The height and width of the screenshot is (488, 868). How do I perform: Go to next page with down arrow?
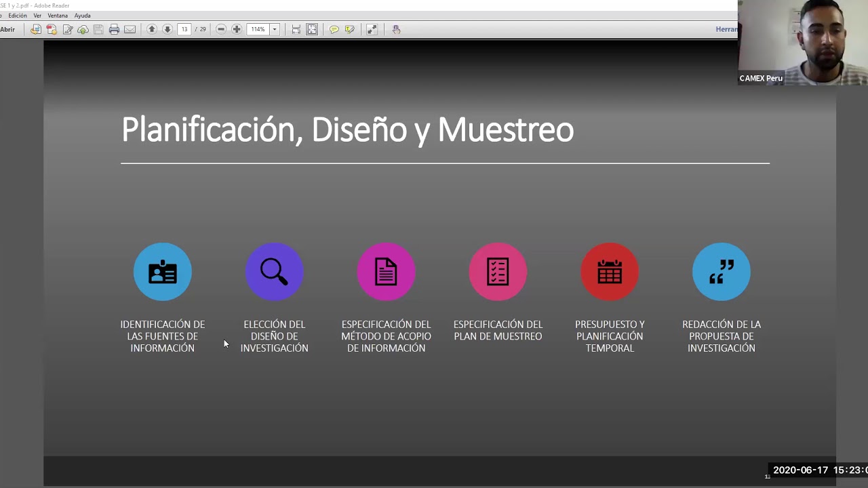(167, 29)
